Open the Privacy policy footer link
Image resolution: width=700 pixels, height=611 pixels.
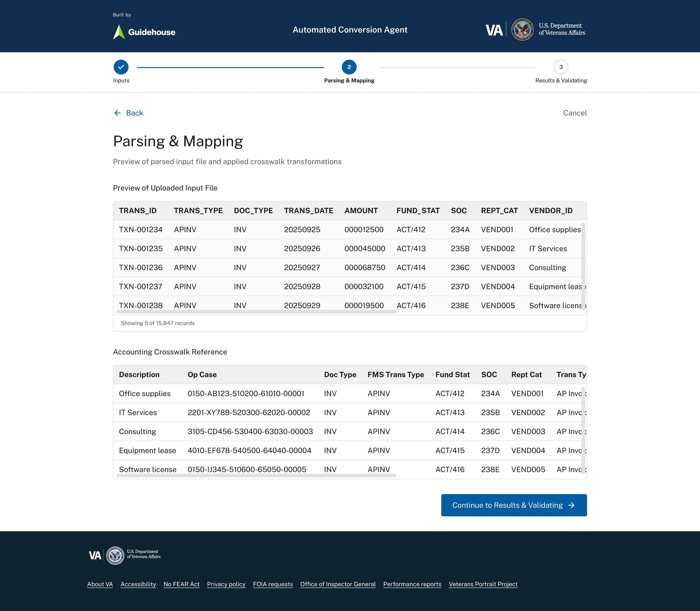tap(226, 584)
